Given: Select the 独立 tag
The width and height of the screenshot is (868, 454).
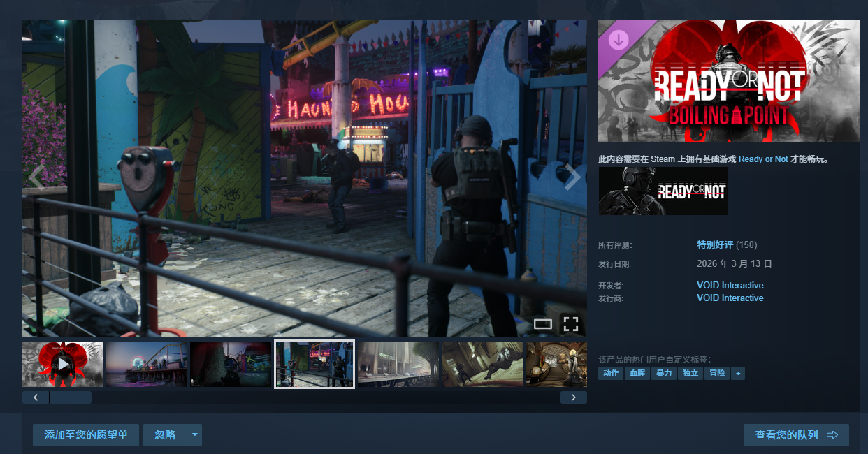Looking at the screenshot, I should [x=690, y=374].
